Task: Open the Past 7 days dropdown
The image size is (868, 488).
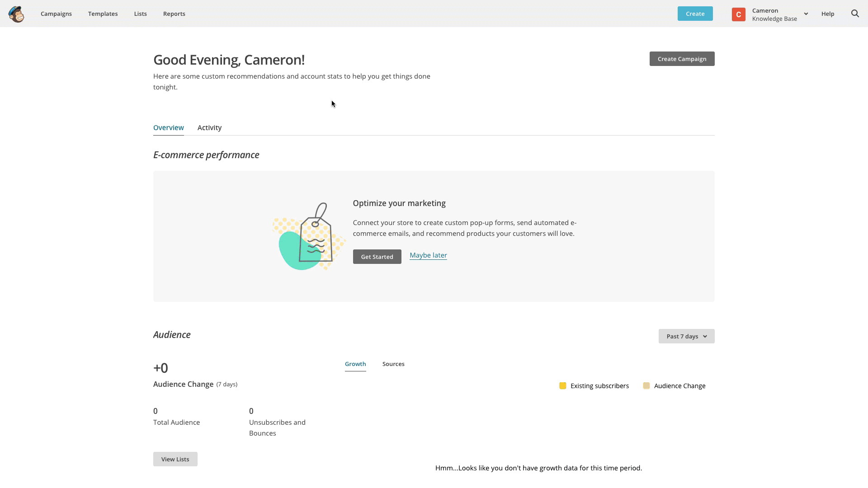Action: 686,336
